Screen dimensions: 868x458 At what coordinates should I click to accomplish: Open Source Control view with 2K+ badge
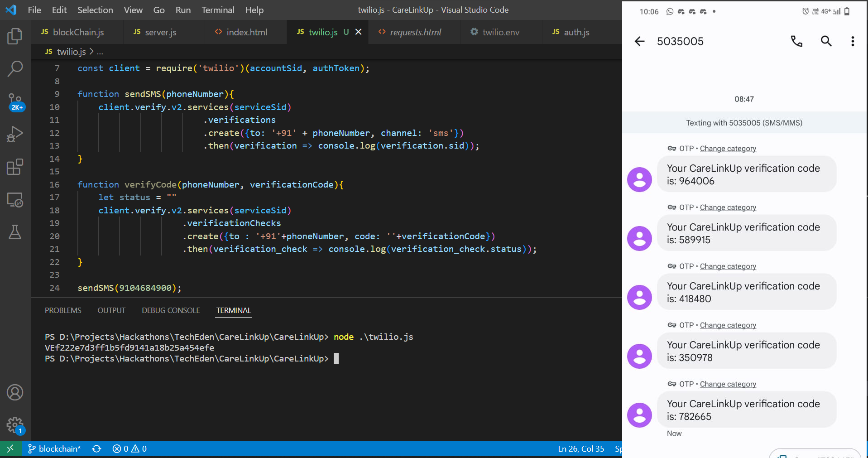[15, 102]
